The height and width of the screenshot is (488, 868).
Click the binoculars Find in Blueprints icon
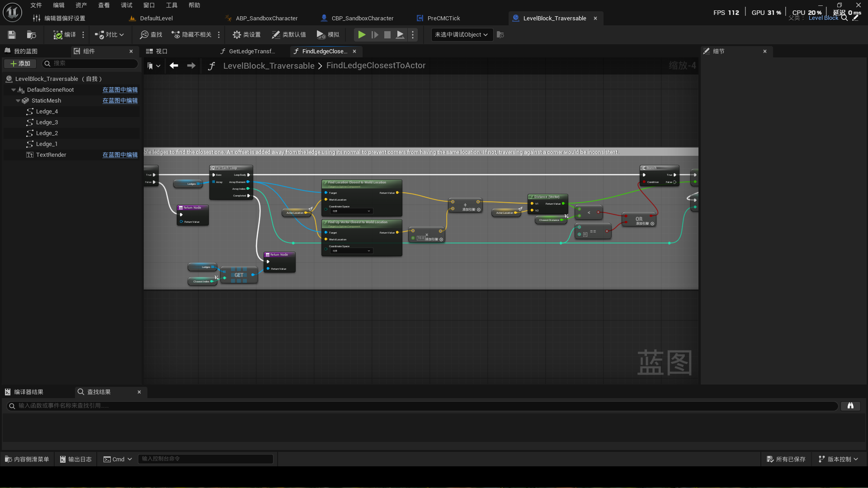[x=850, y=406]
